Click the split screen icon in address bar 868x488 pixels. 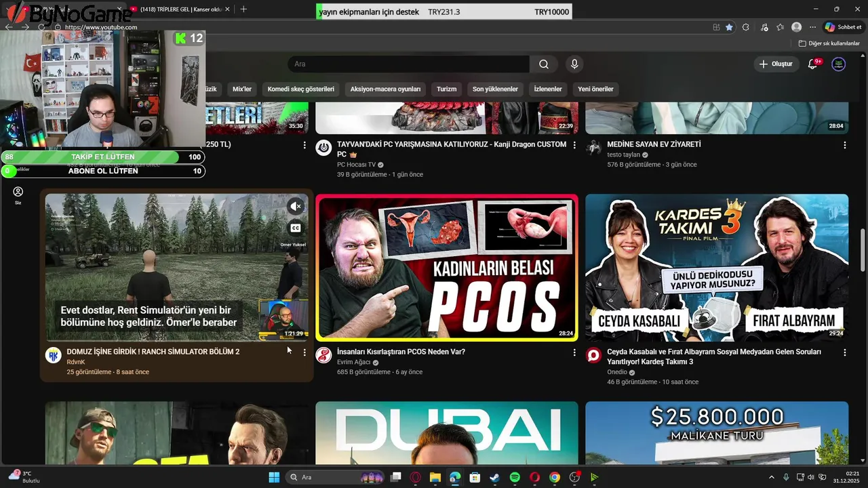(x=716, y=27)
